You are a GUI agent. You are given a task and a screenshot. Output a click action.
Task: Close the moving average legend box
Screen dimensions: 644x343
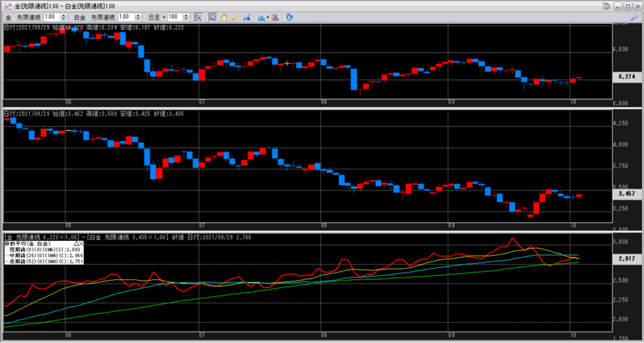tap(82, 242)
